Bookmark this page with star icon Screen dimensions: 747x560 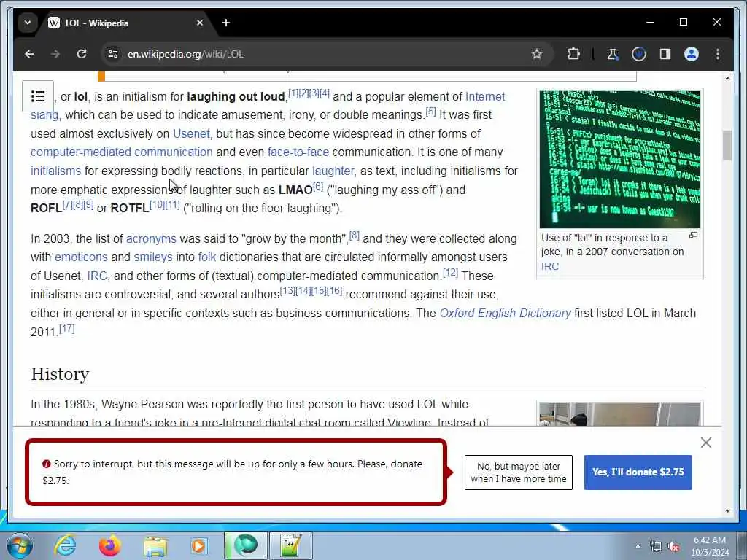point(537,54)
